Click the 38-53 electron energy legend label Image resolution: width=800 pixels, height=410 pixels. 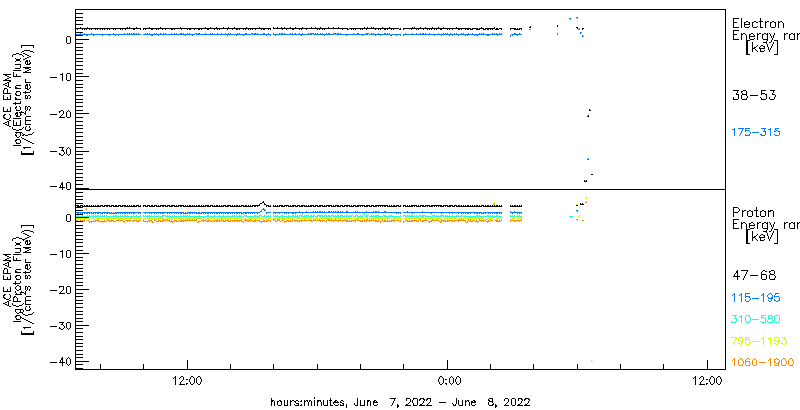point(754,95)
